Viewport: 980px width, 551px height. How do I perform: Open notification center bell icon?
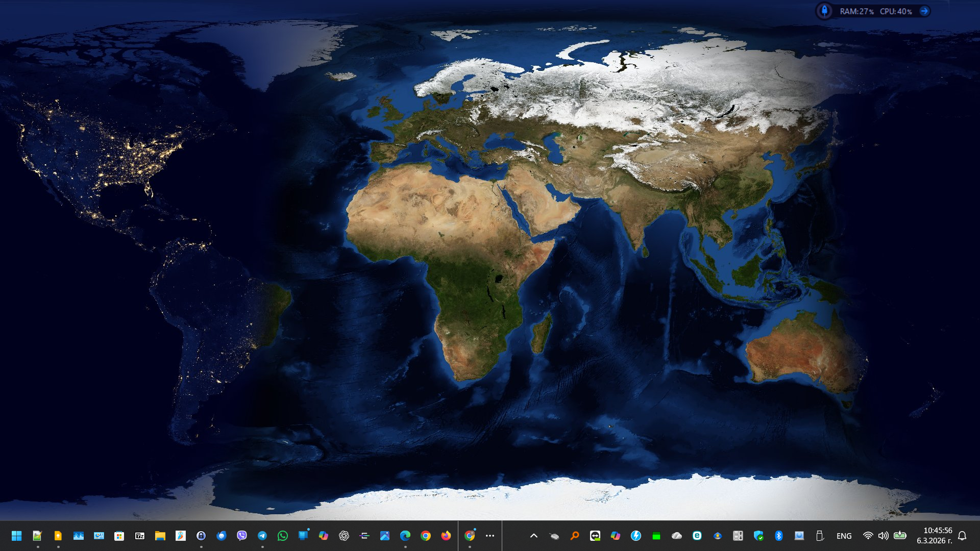click(x=962, y=536)
